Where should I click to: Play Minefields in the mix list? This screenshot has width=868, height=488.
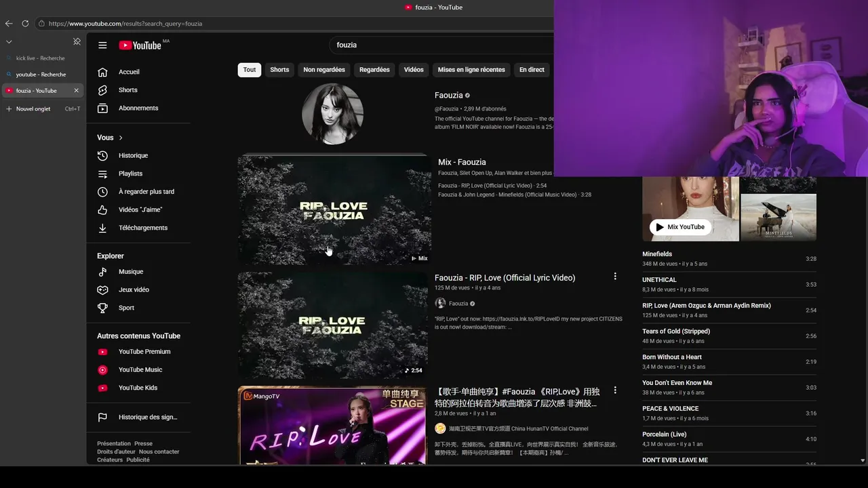[729, 259]
